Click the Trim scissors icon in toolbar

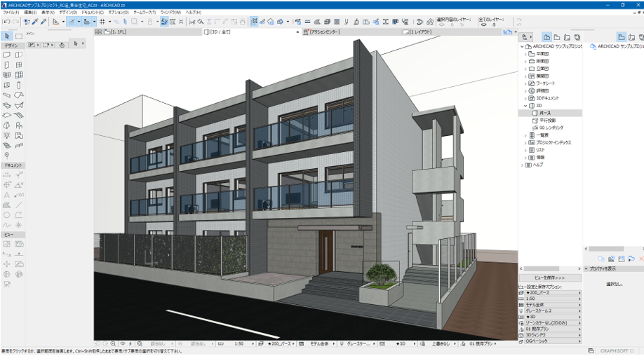pyautogui.click(x=192, y=22)
